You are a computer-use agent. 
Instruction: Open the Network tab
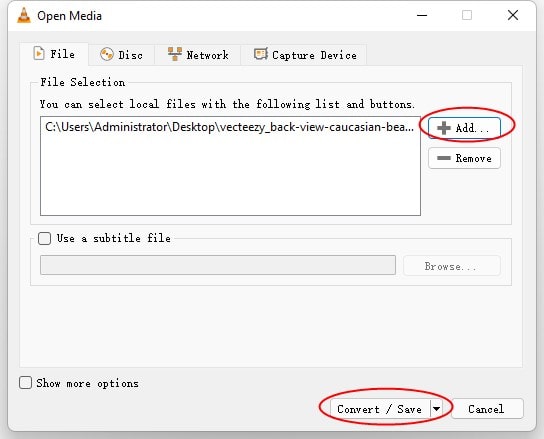(198, 55)
